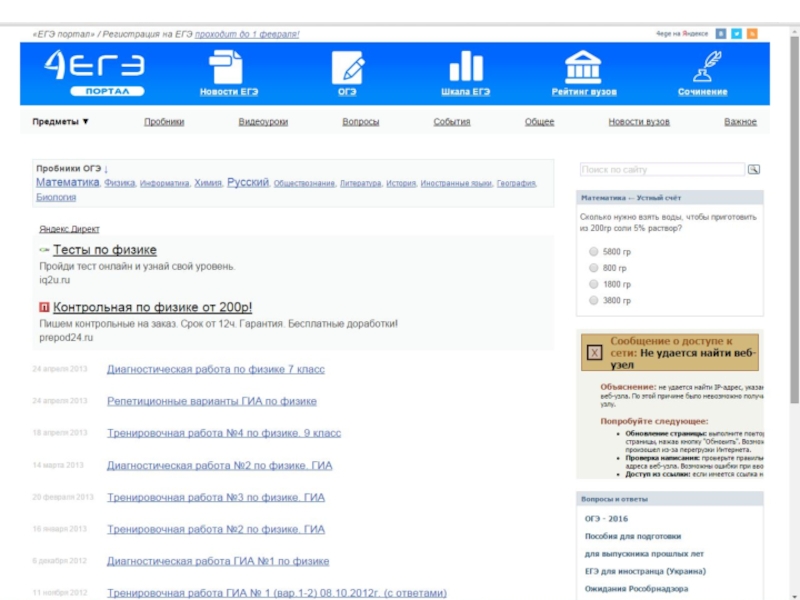The width and height of the screenshot is (800, 600).
Task: Open the Физика subject link
Action: (119, 183)
